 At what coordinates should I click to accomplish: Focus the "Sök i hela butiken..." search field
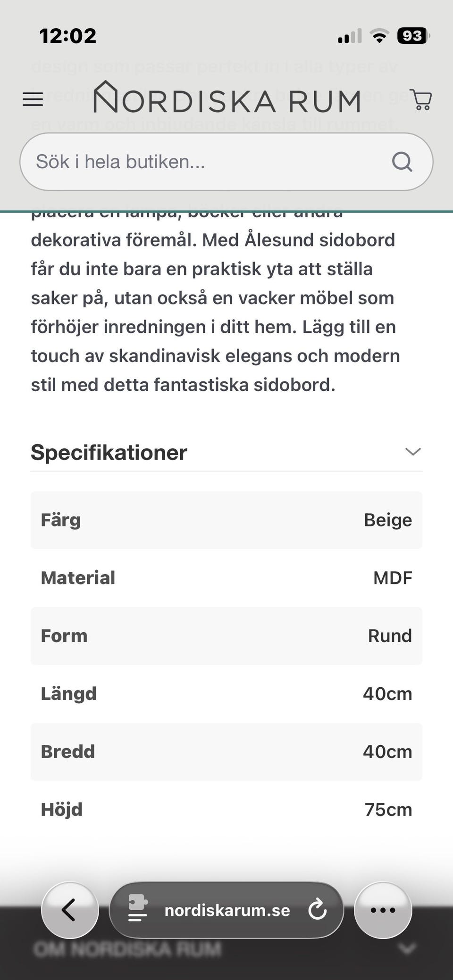[x=208, y=162]
